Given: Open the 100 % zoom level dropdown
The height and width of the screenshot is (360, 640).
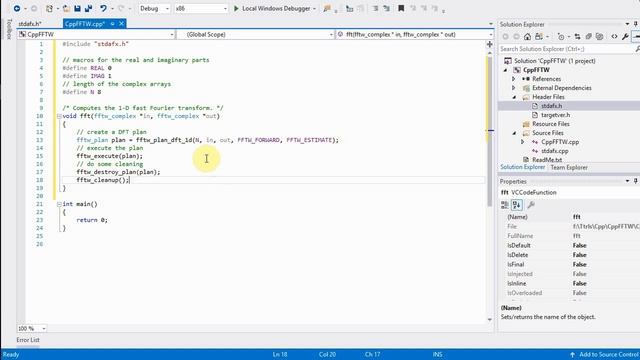Looking at the screenshot, I should [31, 328].
